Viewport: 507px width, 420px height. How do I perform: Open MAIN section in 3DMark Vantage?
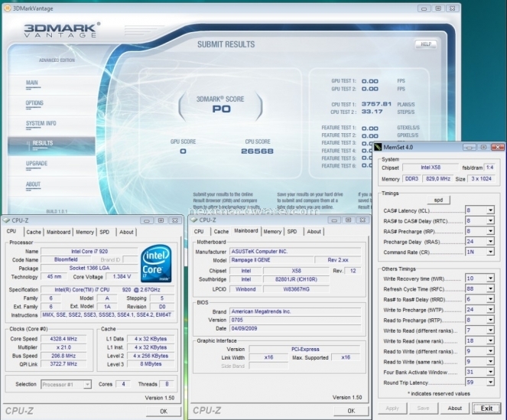pos(31,83)
